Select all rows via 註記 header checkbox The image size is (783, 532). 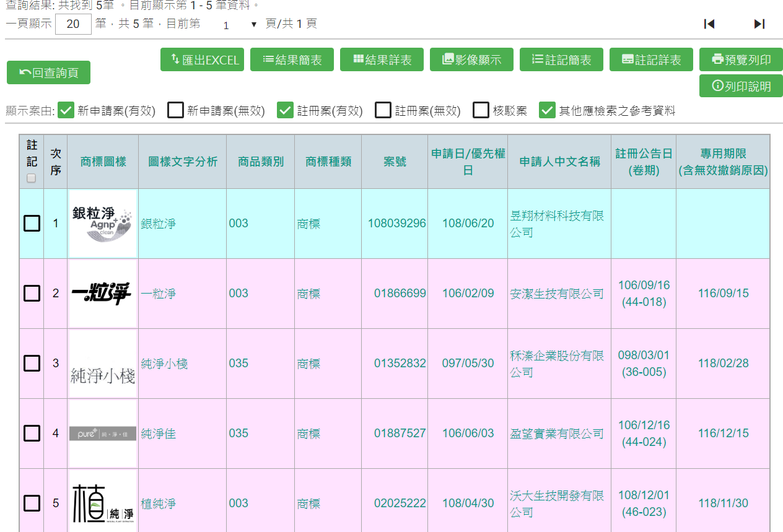[32, 178]
